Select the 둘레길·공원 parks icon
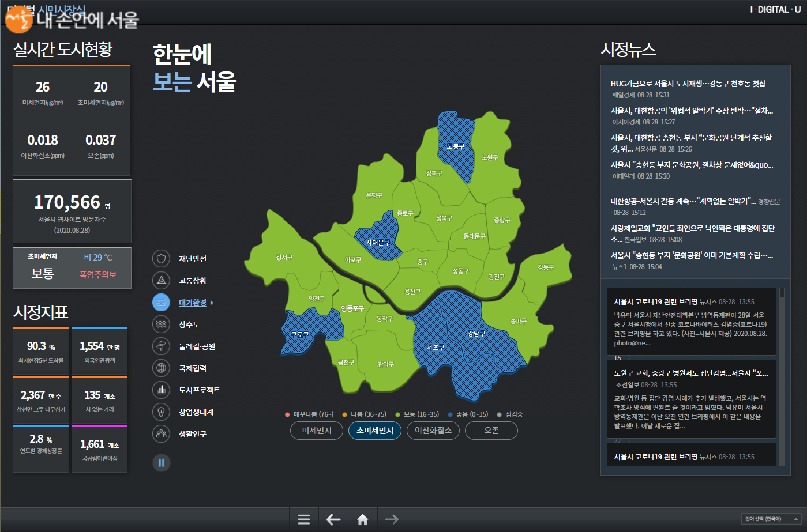Screen dimensions: 807x532 pyautogui.click(x=162, y=346)
